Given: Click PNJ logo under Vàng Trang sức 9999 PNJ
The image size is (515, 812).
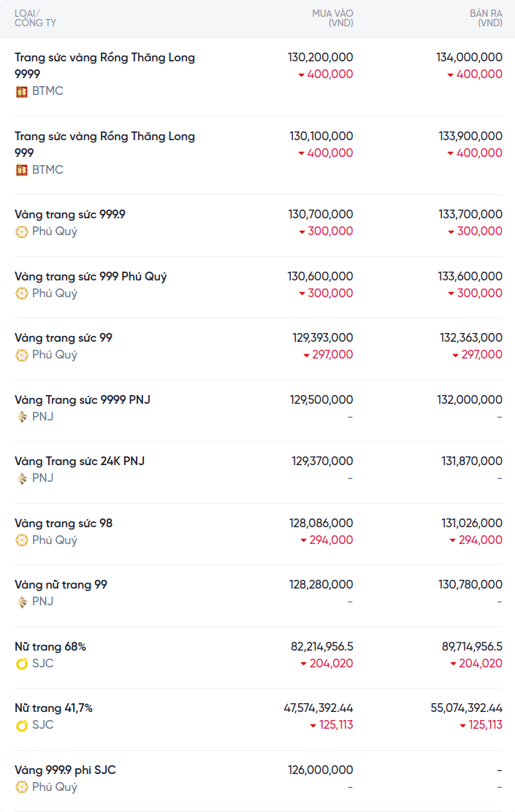Looking at the screenshot, I should point(21,417).
